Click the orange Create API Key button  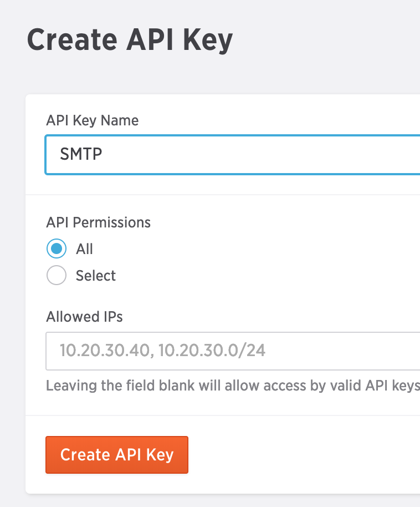pos(116,455)
